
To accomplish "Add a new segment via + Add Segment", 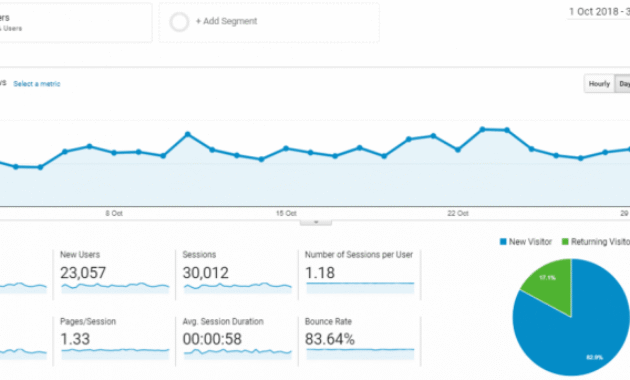I will [226, 21].
